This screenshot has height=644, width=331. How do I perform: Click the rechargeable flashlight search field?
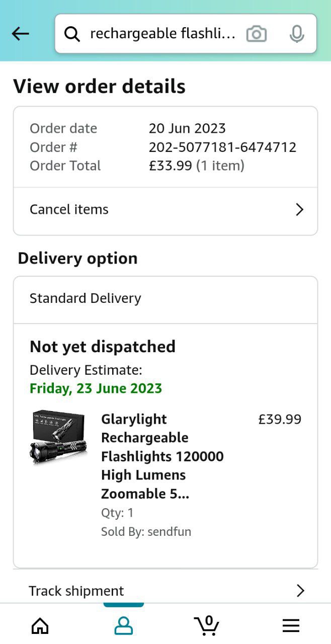pos(162,34)
